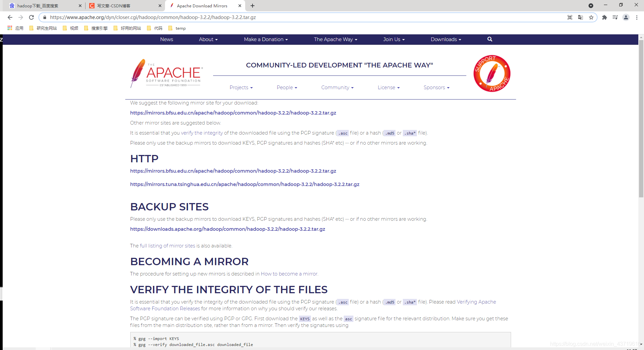Click the user profile avatar icon
The image size is (644, 350).
[x=626, y=17]
